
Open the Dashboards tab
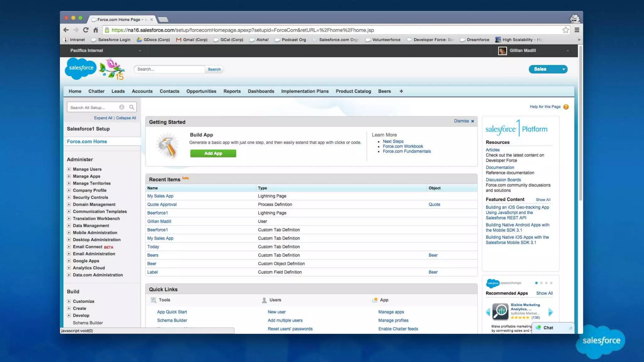click(x=261, y=91)
